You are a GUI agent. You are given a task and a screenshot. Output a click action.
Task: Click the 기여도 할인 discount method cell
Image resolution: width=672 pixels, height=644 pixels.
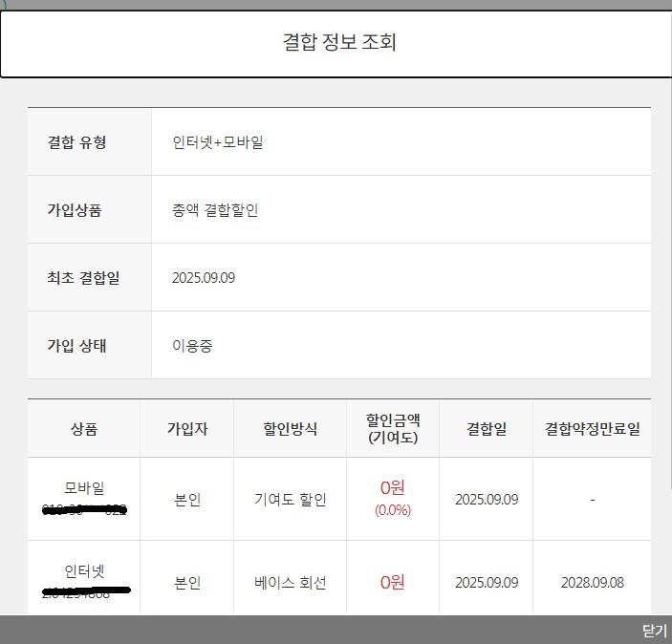click(x=290, y=500)
